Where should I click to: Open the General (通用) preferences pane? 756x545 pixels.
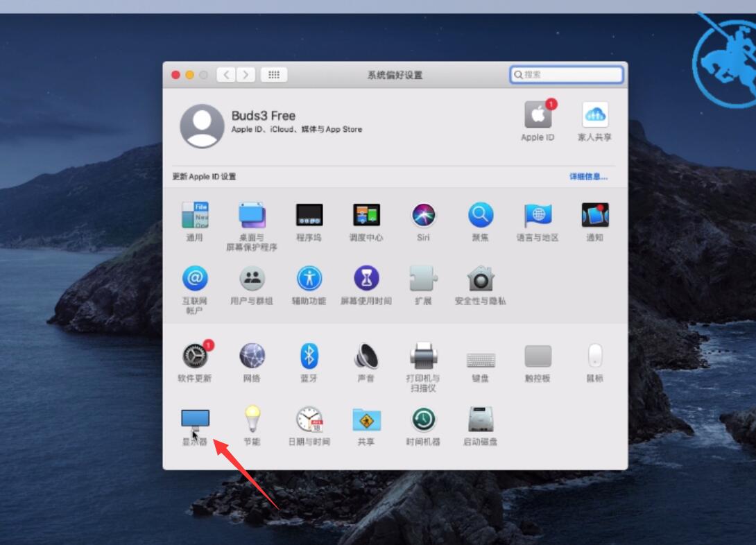click(x=195, y=216)
